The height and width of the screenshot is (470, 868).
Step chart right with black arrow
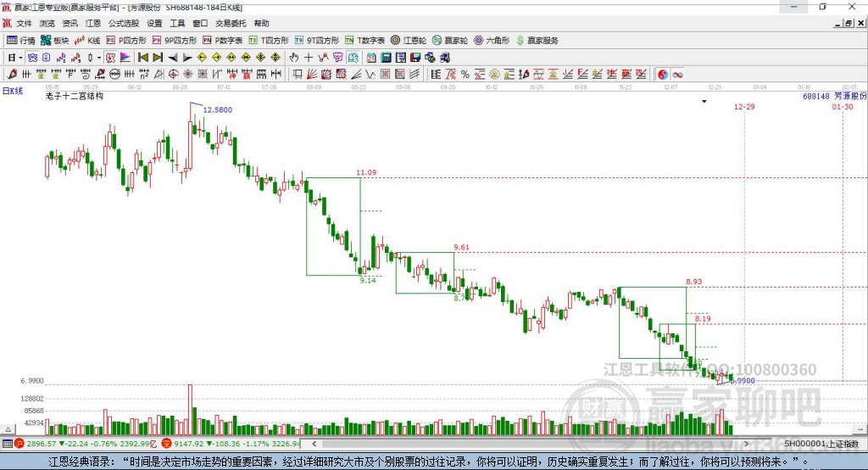[187, 58]
